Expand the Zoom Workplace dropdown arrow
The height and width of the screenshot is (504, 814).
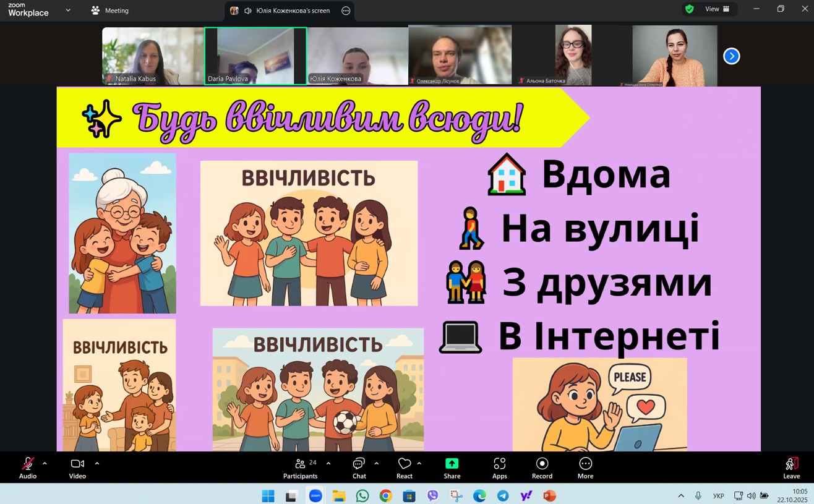click(x=68, y=11)
